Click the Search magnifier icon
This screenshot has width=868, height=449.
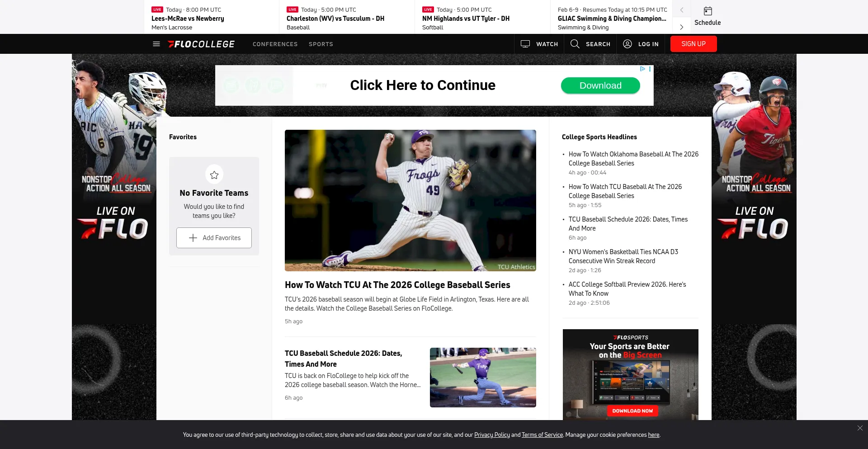tap(575, 44)
